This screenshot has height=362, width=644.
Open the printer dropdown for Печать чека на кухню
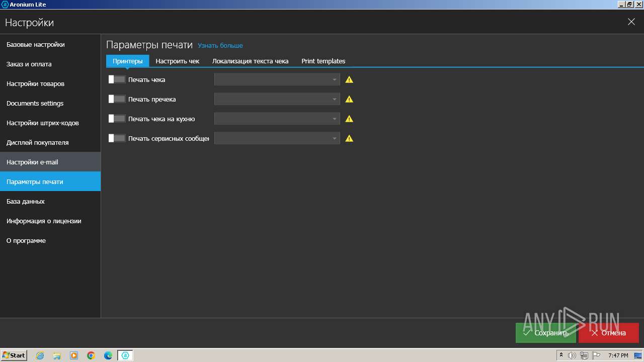tap(277, 119)
